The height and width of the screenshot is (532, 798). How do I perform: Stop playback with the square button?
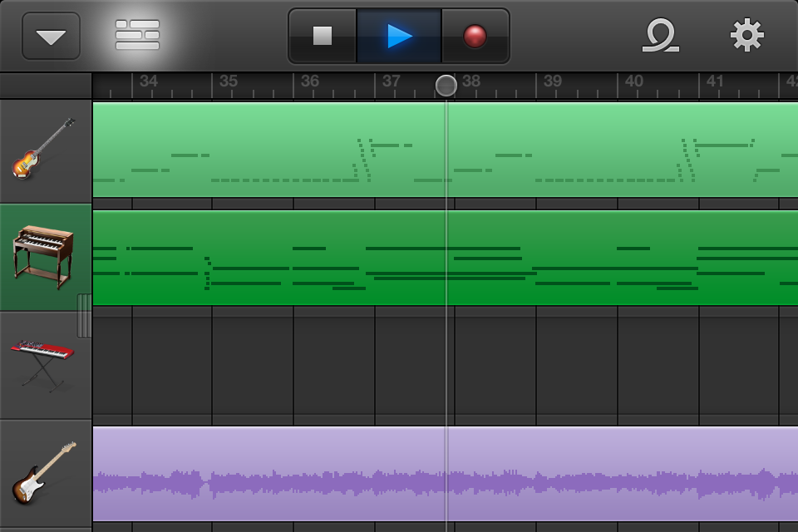(323, 36)
